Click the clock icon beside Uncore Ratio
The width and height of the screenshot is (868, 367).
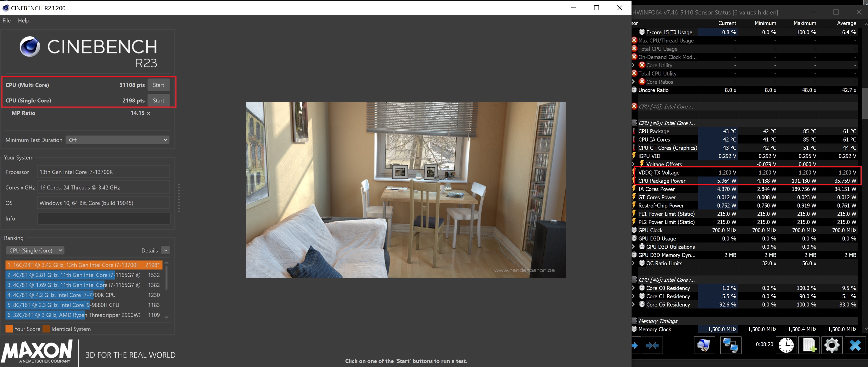tap(634, 90)
